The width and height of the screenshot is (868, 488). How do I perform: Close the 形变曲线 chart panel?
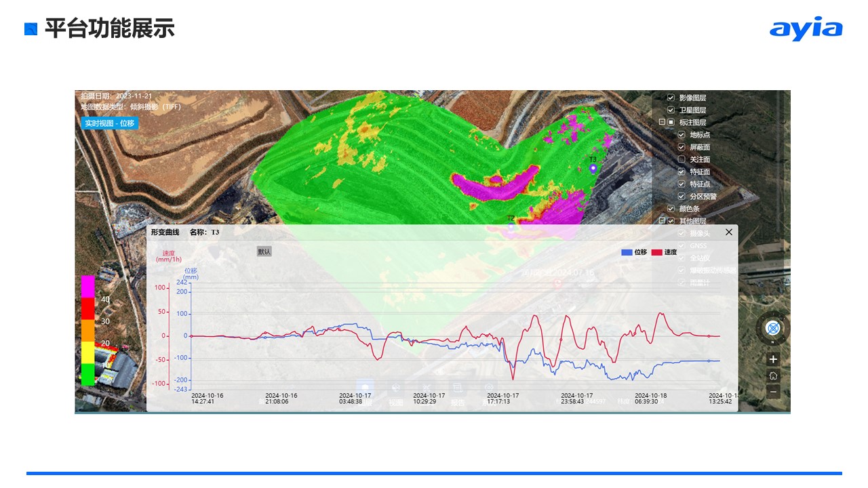[x=729, y=232]
